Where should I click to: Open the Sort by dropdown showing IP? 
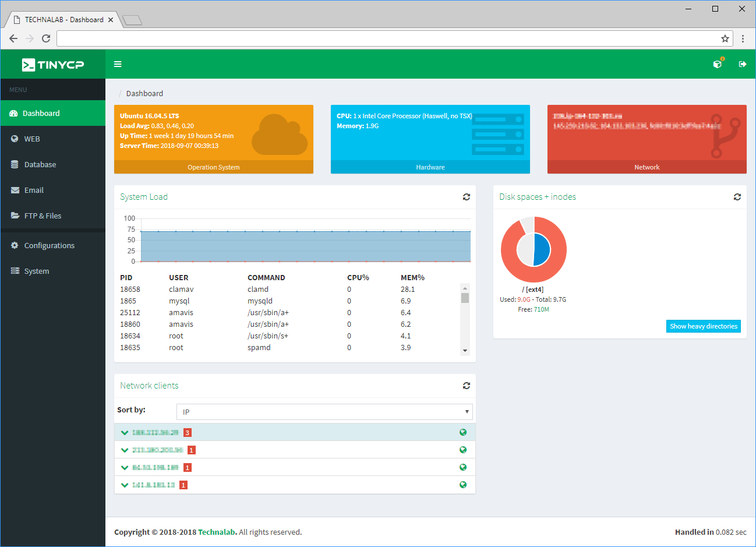(x=324, y=411)
